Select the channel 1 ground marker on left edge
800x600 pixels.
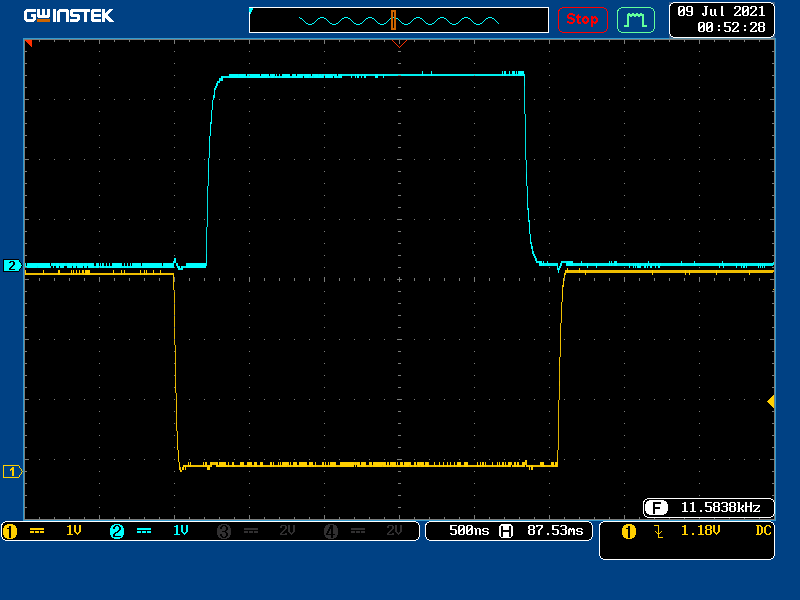click(x=12, y=471)
